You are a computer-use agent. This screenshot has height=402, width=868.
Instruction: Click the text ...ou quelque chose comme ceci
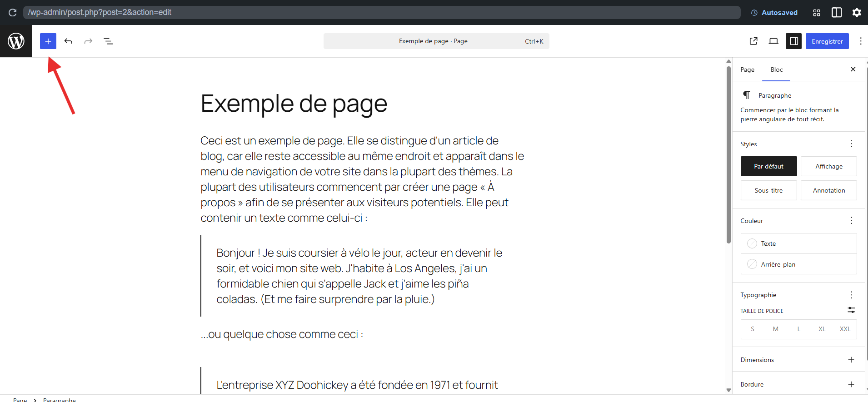coord(282,334)
